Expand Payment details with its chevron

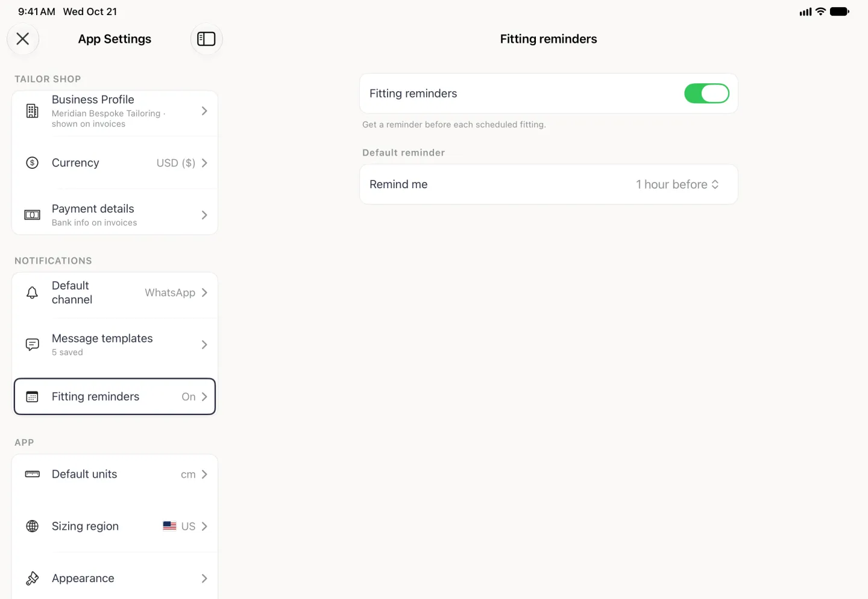(x=204, y=215)
